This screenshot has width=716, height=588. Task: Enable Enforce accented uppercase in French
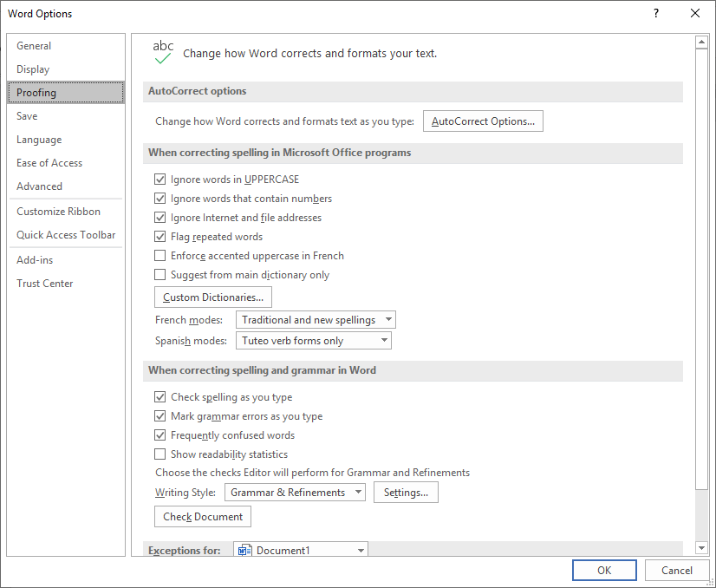click(160, 255)
